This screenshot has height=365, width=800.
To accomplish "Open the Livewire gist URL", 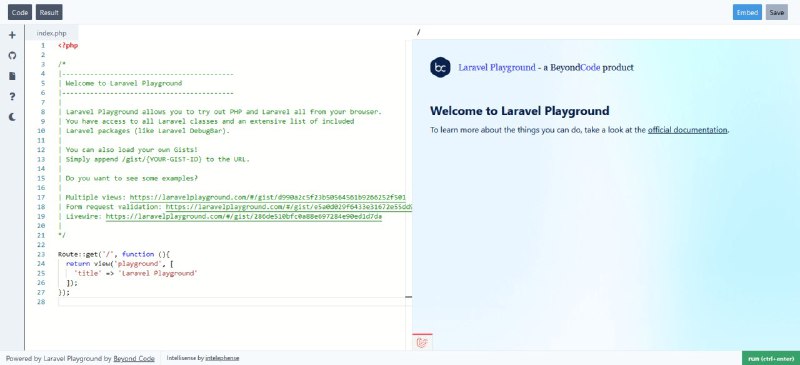I will [x=244, y=216].
